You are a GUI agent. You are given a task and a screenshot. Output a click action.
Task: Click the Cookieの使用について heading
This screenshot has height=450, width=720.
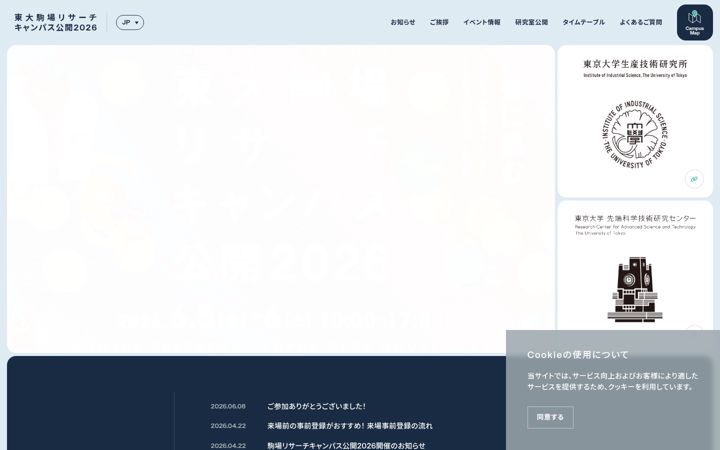[x=577, y=354]
